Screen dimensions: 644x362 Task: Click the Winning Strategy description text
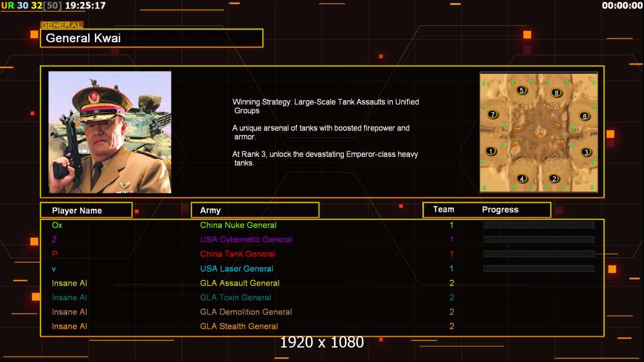[326, 106]
